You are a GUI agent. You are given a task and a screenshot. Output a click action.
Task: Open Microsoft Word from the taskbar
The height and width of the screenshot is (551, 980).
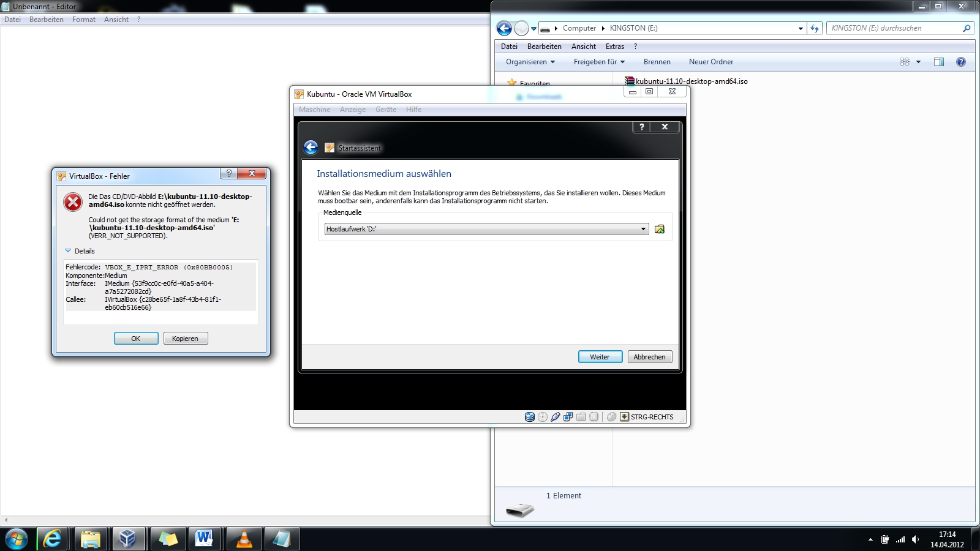click(204, 539)
